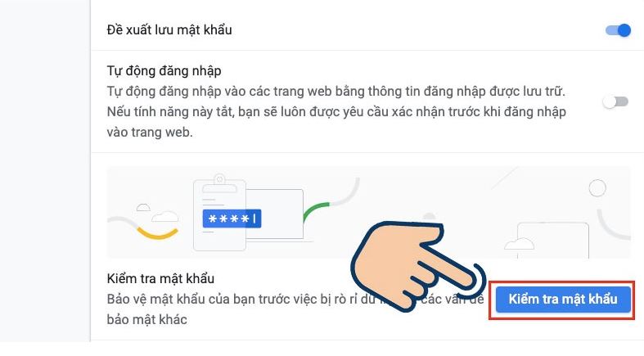Click the small cloud above yellow arc
This screenshot has height=356, width=644.
tap(143, 207)
